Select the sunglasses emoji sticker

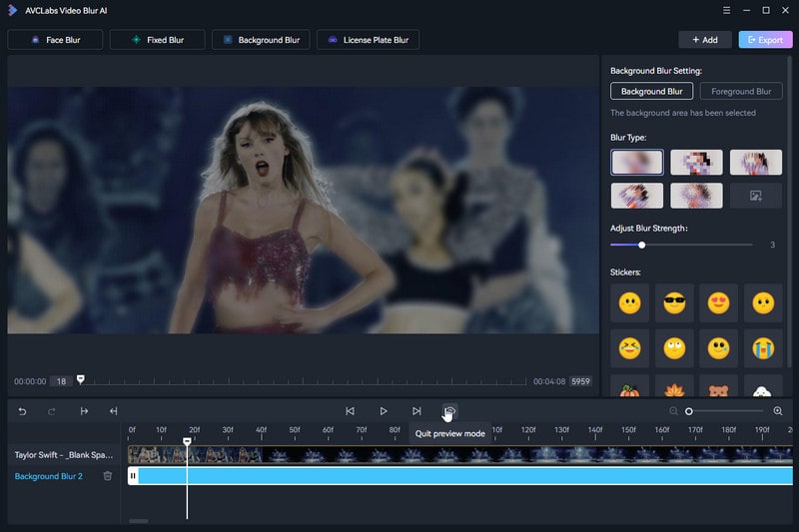click(674, 302)
